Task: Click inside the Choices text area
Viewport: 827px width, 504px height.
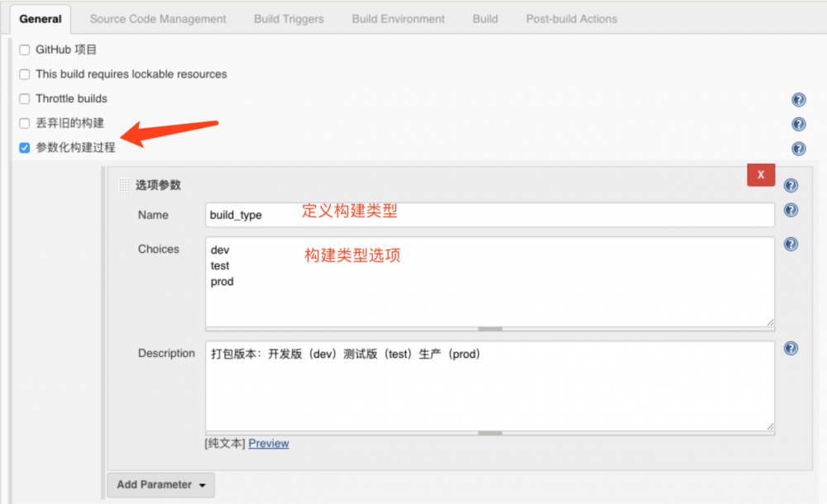Action: (x=490, y=282)
